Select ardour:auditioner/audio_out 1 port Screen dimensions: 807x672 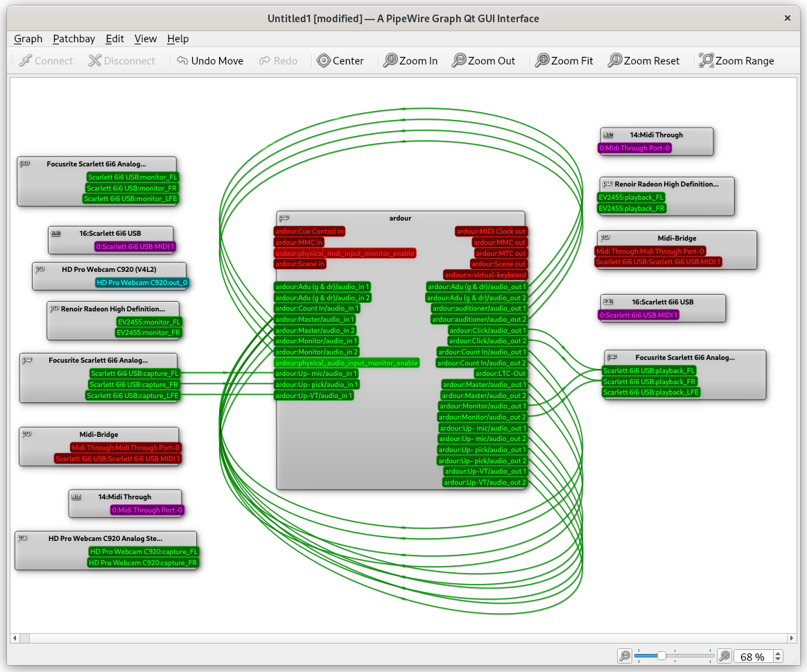(x=479, y=309)
